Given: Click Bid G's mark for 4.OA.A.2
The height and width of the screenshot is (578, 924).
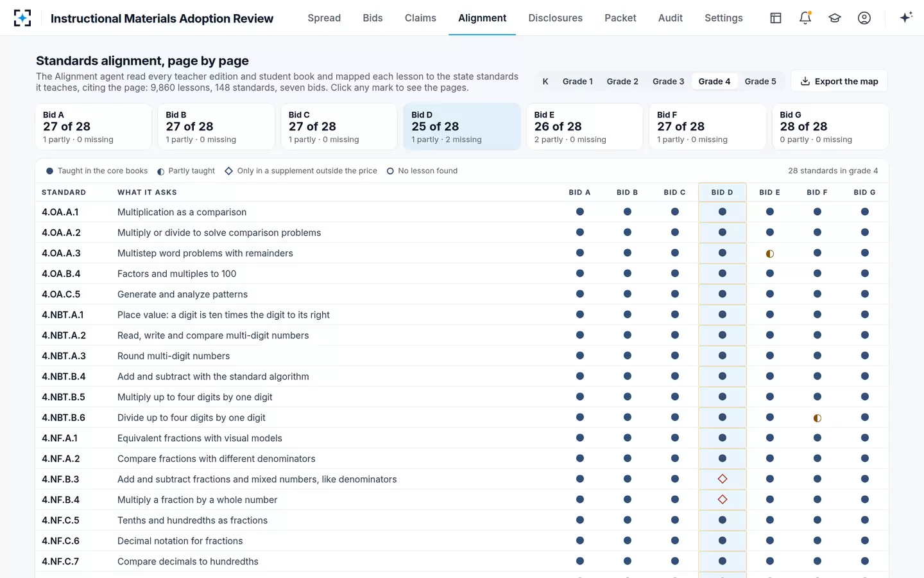Looking at the screenshot, I should 865,232.
